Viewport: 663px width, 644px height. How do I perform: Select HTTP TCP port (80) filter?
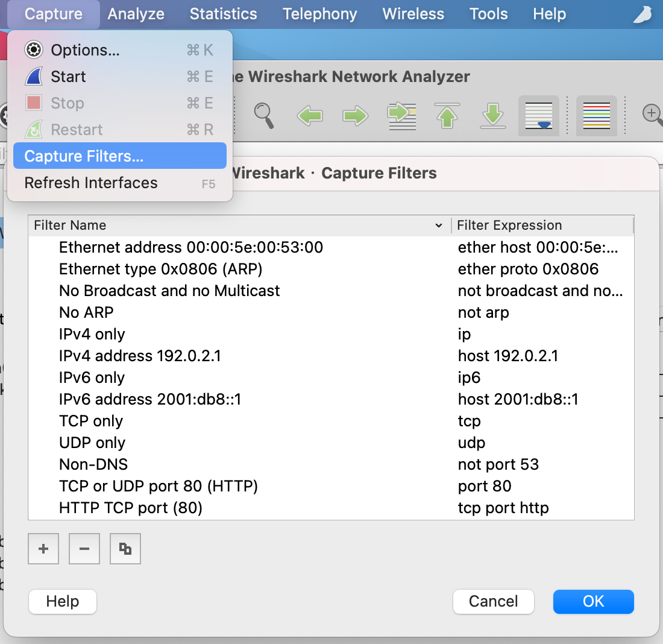[x=131, y=508]
